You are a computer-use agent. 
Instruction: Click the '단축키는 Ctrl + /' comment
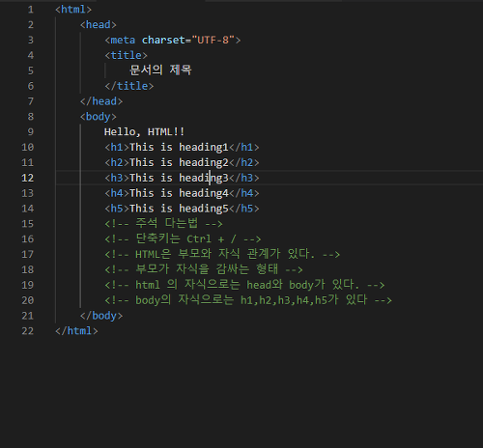pos(183,238)
